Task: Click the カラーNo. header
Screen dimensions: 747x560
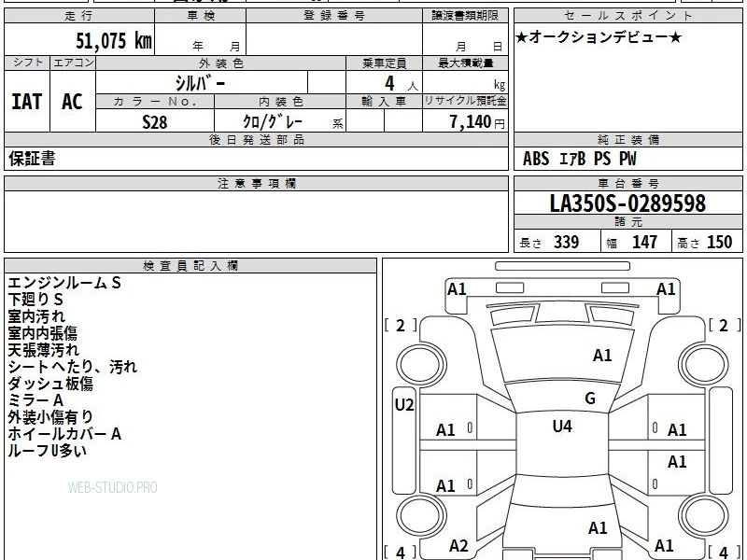Action: (155, 102)
